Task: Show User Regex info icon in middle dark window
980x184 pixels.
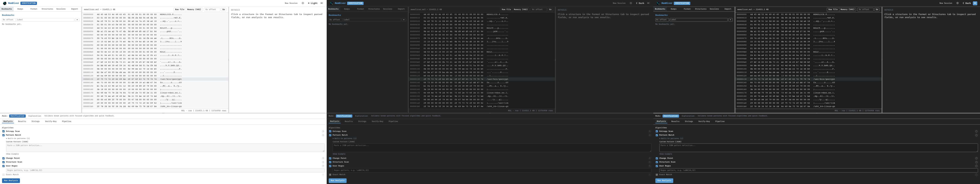Action: [650, 166]
